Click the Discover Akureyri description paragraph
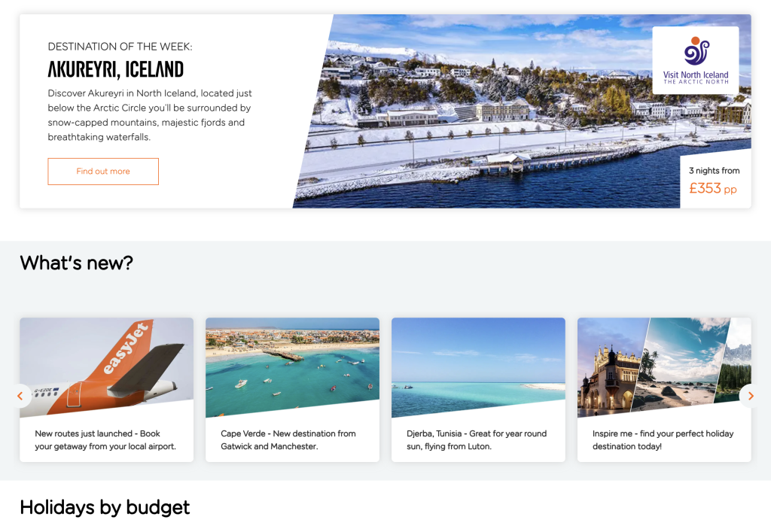Screen dimensions: 771x532 [150, 115]
